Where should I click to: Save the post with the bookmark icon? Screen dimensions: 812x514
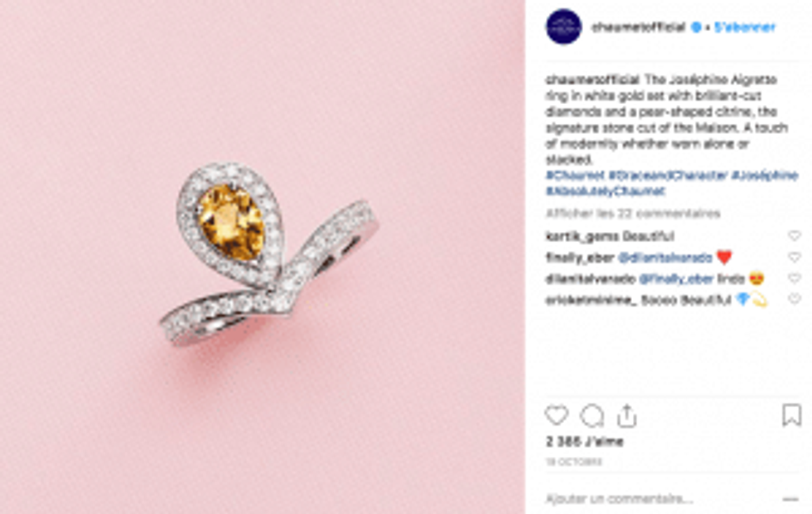tap(791, 416)
